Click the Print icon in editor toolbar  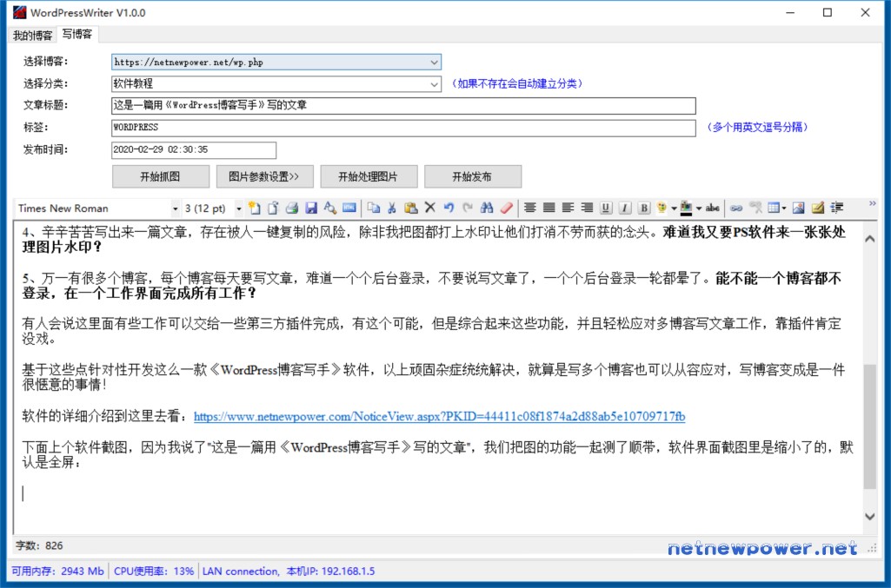292,208
